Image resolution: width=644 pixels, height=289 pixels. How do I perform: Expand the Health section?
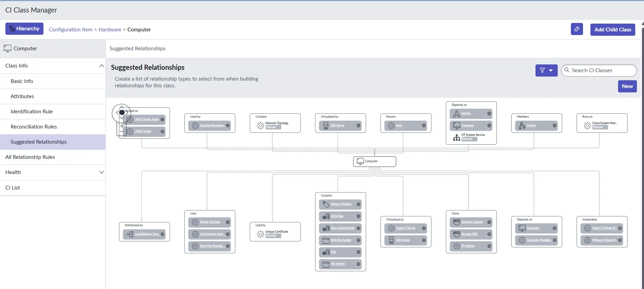tap(101, 172)
